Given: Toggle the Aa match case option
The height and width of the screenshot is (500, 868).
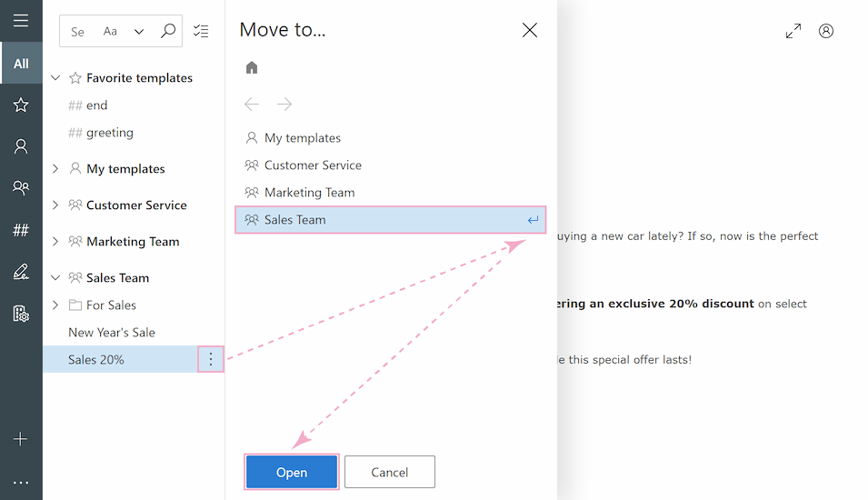Looking at the screenshot, I should (x=110, y=32).
